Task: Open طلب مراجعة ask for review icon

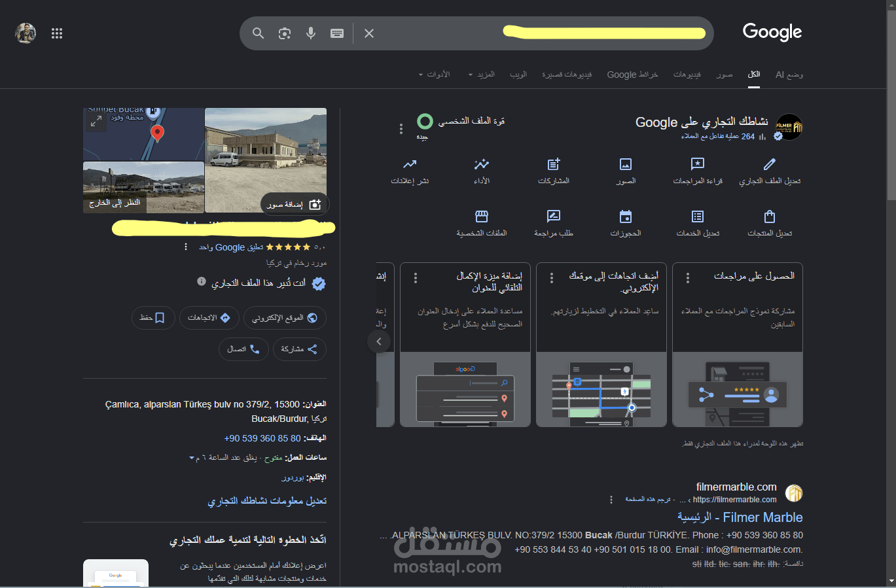Action: pos(554,216)
